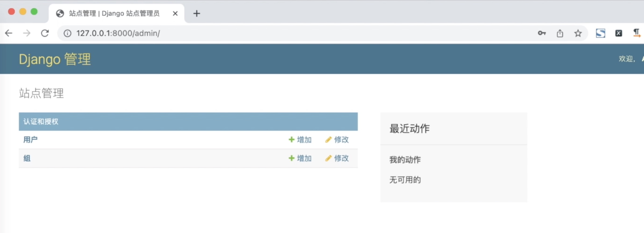Image resolution: width=644 pixels, height=233 pixels.
Task: Click the black X extension icon
Action: pyautogui.click(x=618, y=33)
